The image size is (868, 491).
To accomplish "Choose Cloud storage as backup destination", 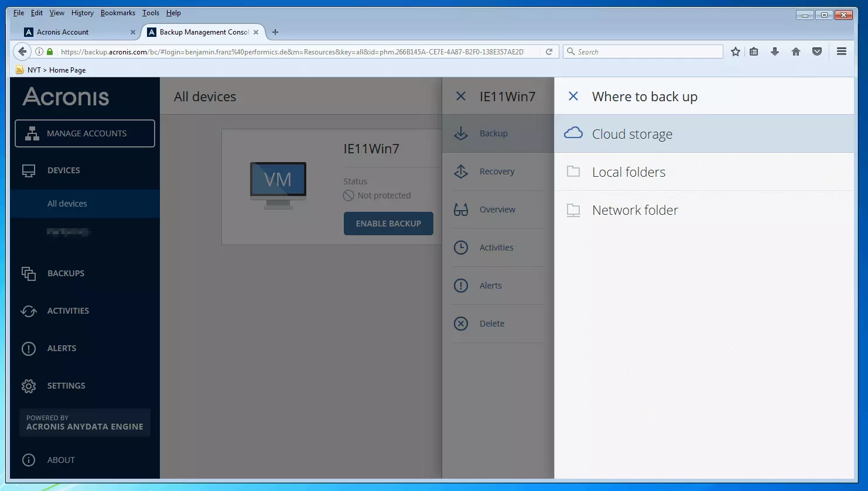I will point(704,134).
